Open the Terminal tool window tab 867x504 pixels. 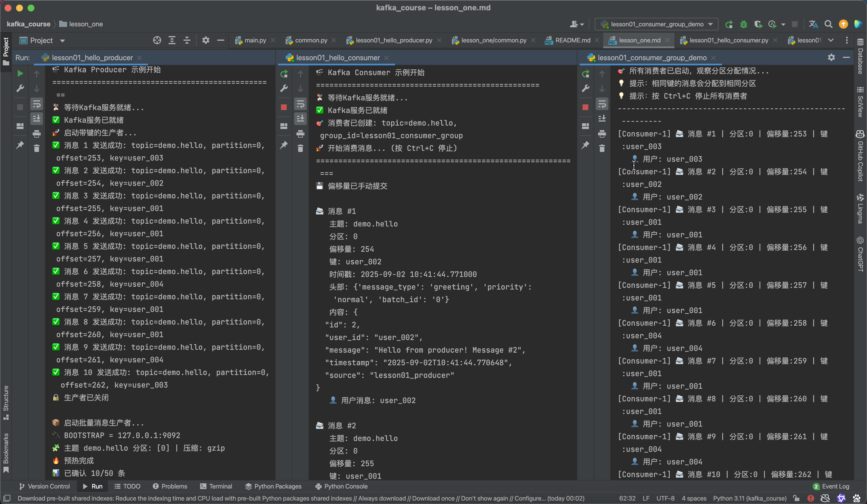[216, 486]
